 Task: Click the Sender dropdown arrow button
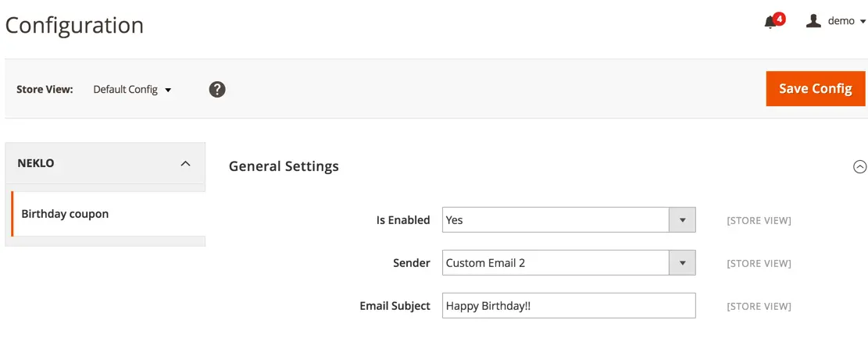pyautogui.click(x=683, y=263)
